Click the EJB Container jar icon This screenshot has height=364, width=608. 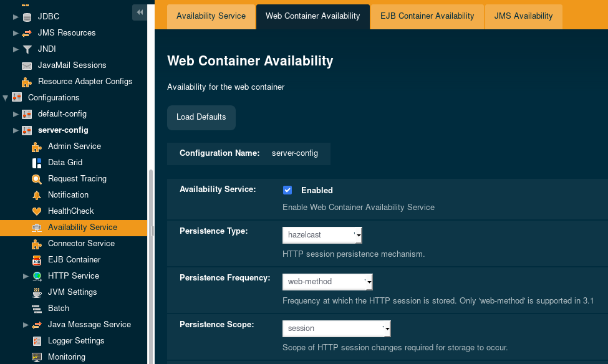coord(37,260)
